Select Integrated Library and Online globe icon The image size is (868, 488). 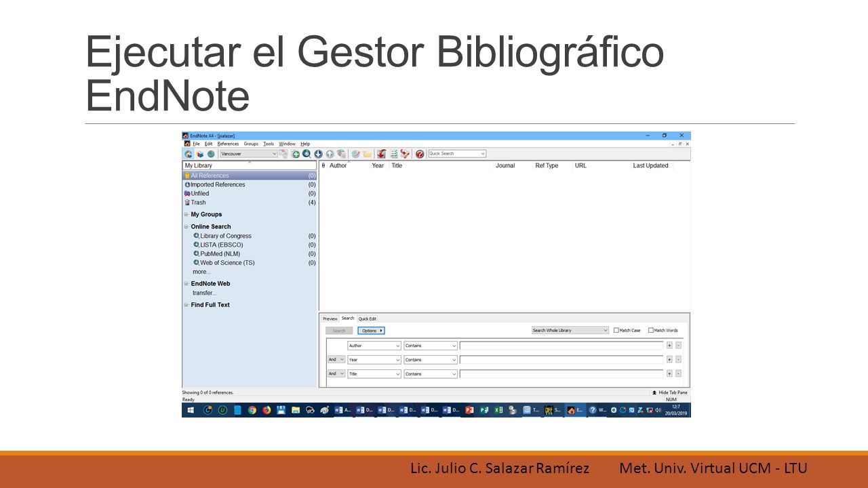click(210, 154)
